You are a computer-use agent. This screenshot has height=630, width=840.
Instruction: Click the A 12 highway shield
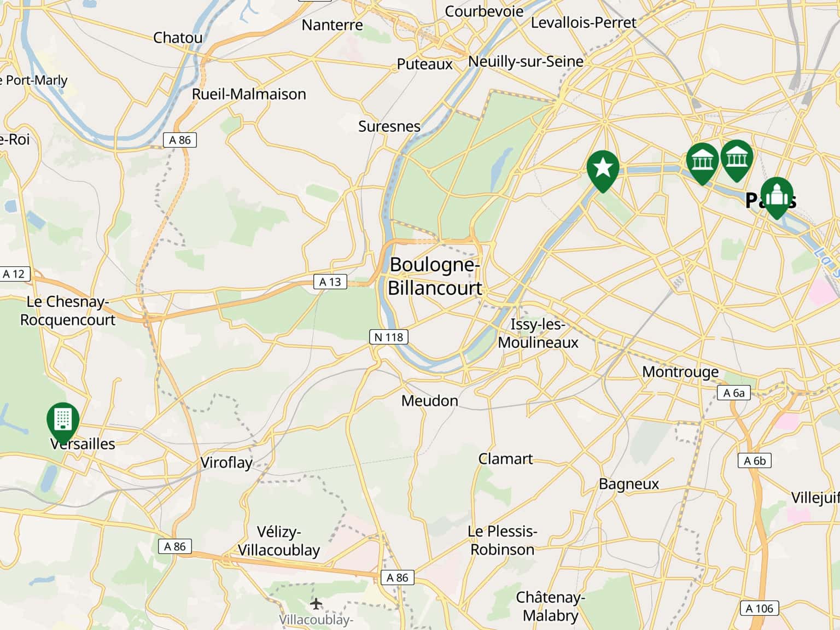click(14, 274)
